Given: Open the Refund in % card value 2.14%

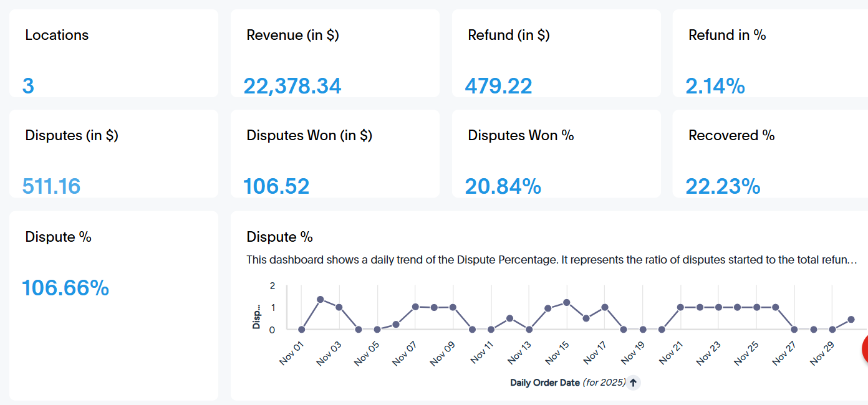Looking at the screenshot, I should pos(715,85).
